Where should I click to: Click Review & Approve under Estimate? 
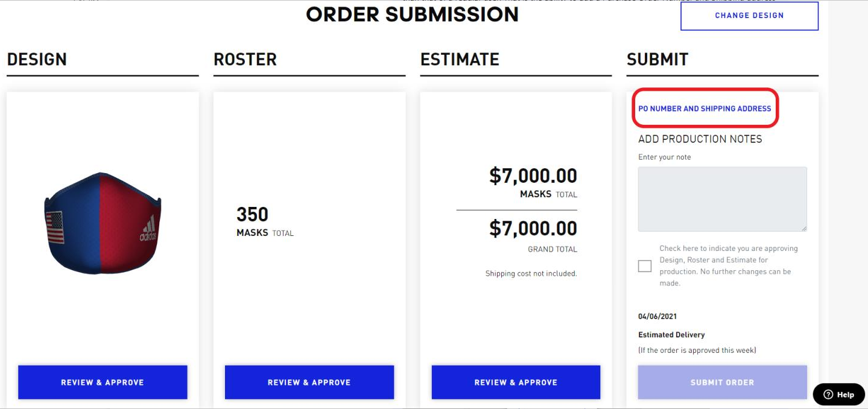pos(515,382)
